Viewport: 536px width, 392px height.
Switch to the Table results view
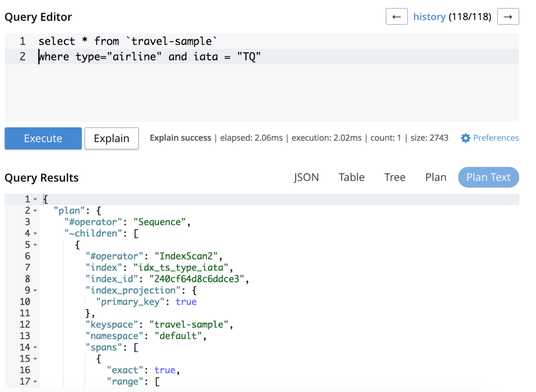(351, 177)
